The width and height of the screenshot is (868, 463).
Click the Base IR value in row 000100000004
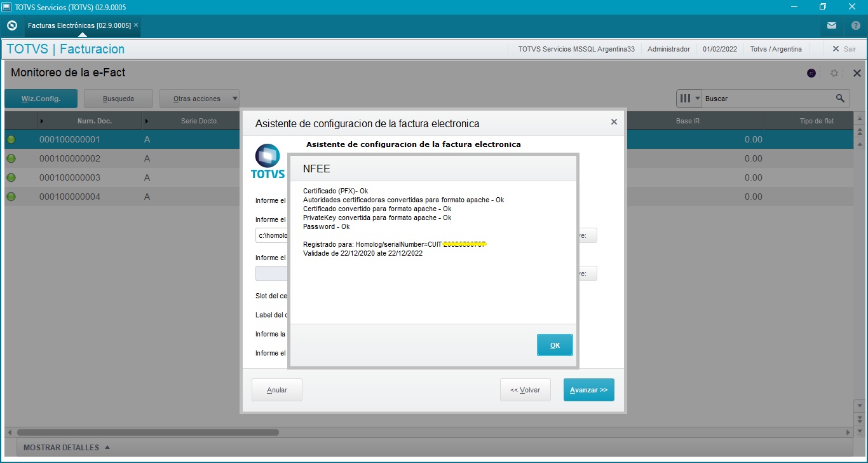tap(753, 197)
